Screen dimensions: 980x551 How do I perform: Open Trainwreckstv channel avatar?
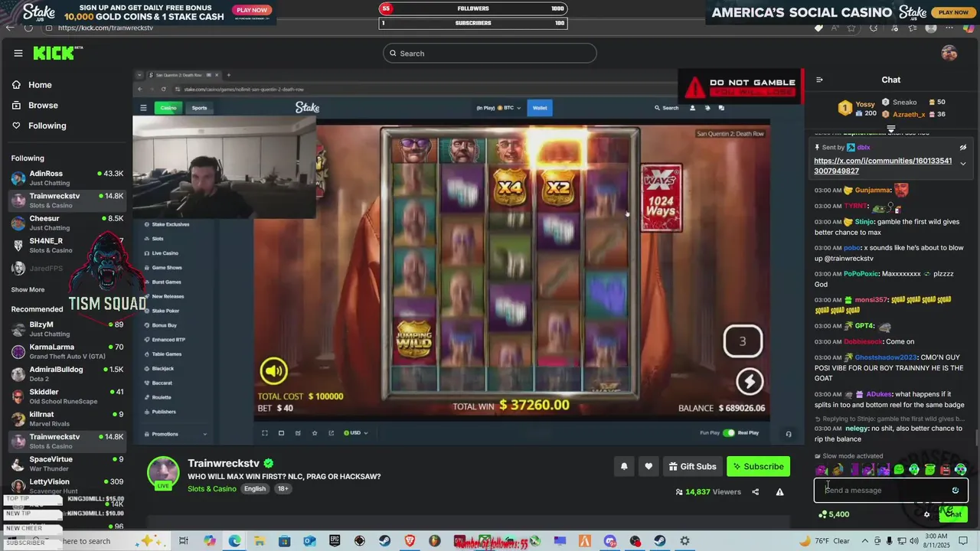163,473
